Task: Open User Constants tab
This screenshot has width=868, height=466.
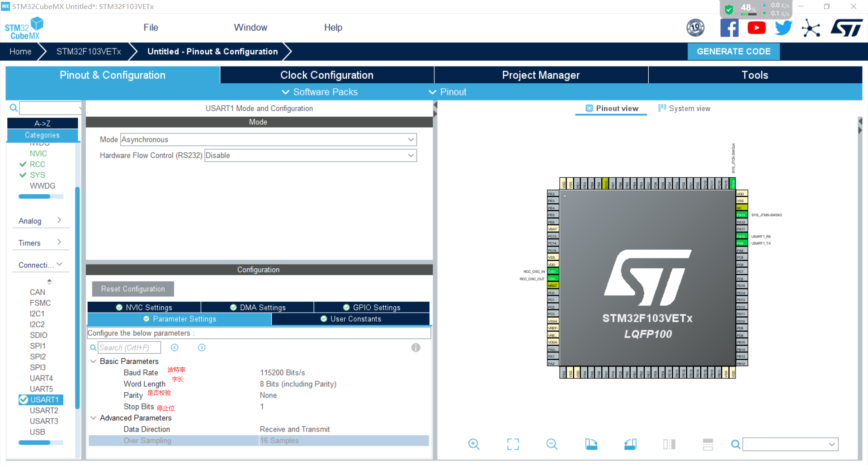Action: pyautogui.click(x=351, y=319)
